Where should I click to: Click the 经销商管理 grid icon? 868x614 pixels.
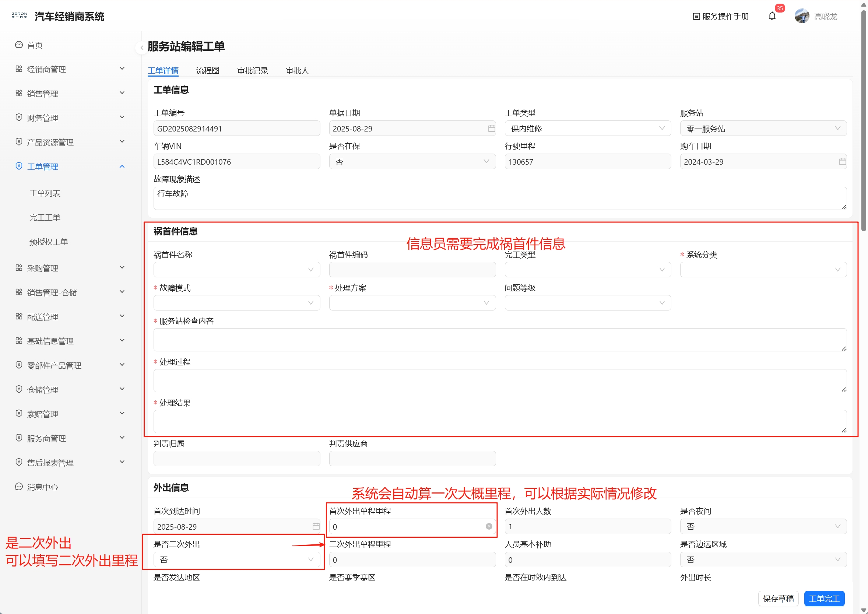[x=19, y=69]
